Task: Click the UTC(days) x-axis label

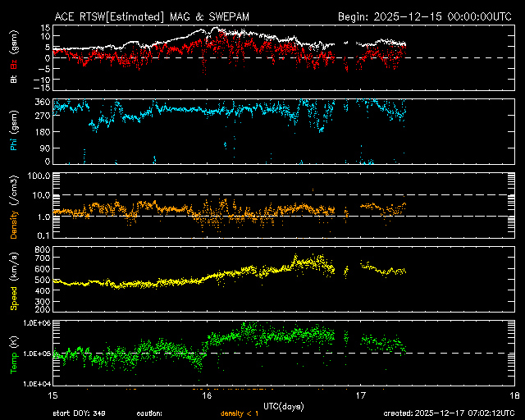Action: [283, 405]
